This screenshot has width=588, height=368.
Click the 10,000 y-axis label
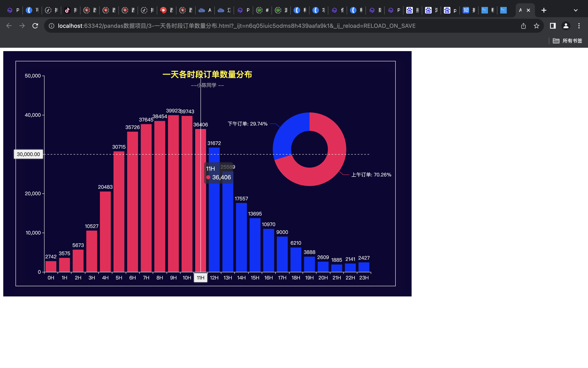tap(33, 233)
